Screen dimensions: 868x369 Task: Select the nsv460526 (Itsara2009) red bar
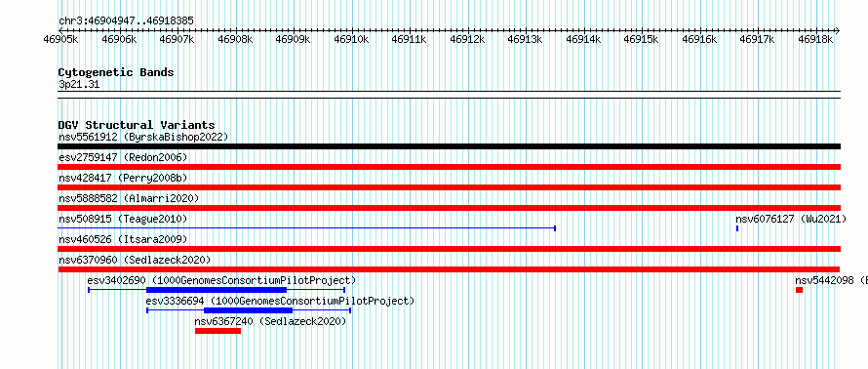[x=449, y=249]
